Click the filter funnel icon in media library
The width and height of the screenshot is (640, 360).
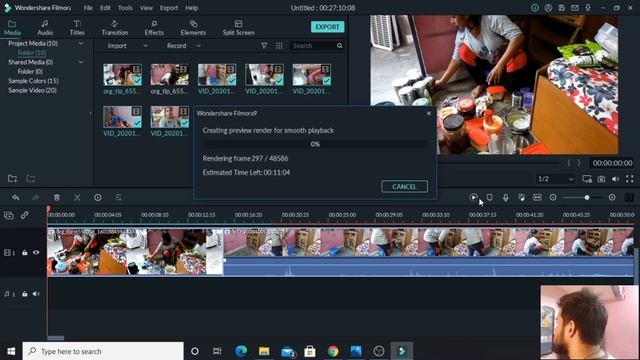pos(264,46)
